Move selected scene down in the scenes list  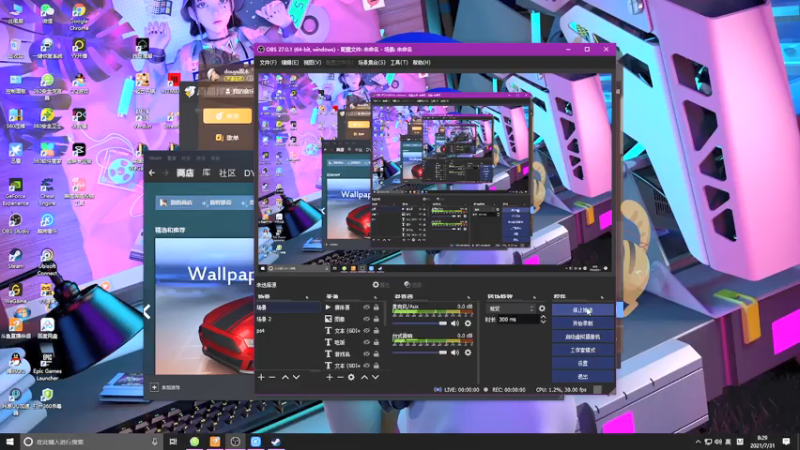click(x=296, y=377)
